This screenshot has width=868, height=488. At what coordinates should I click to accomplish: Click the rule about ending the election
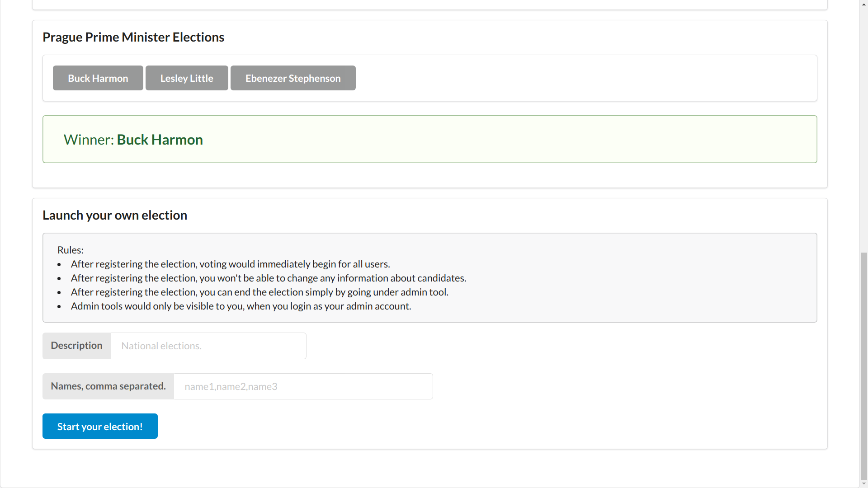[259, 292]
